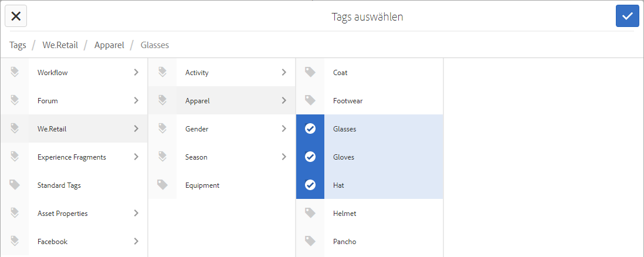Image resolution: width=644 pixels, height=257 pixels.
Task: Go to Tags in the breadcrumb
Action: click(x=18, y=45)
